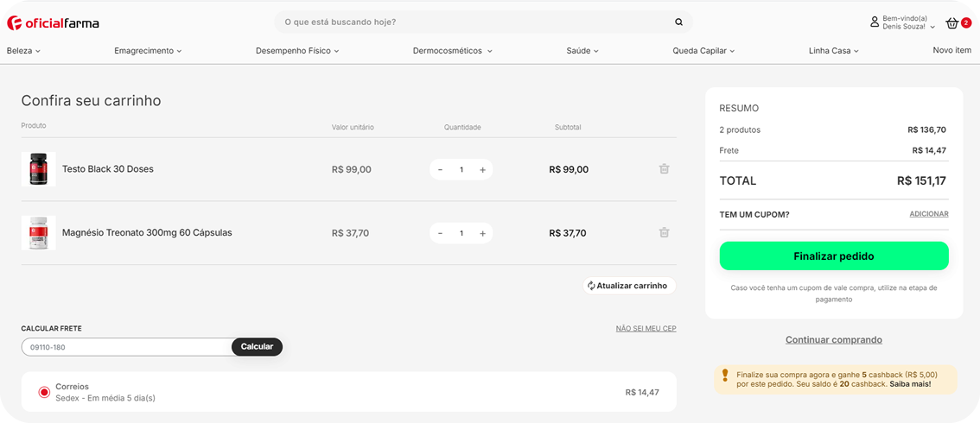Viewport: 980px width, 423px height.
Task: Click the search magnifier icon
Action: coord(678,22)
